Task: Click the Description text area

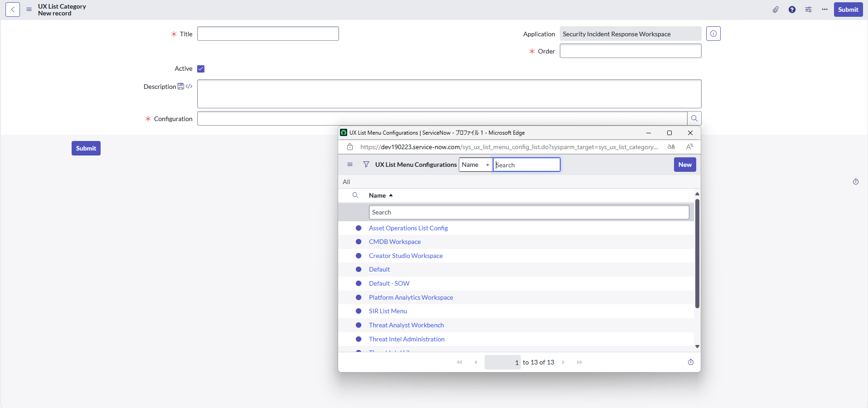Action: [449, 94]
